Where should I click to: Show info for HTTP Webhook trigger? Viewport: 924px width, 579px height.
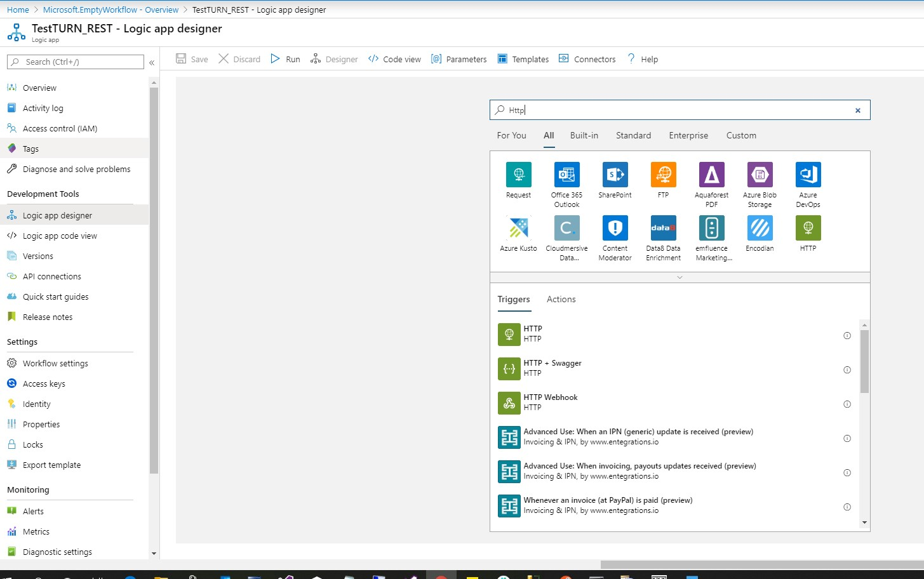tap(847, 404)
